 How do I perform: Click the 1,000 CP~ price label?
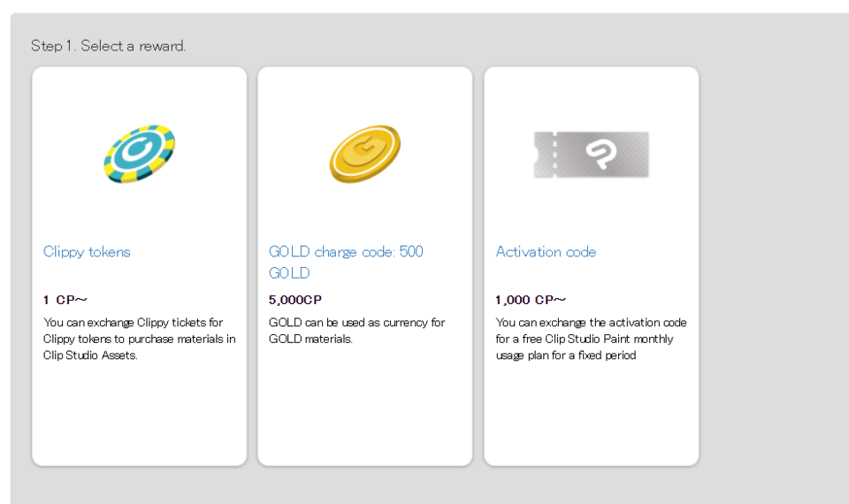(x=531, y=300)
